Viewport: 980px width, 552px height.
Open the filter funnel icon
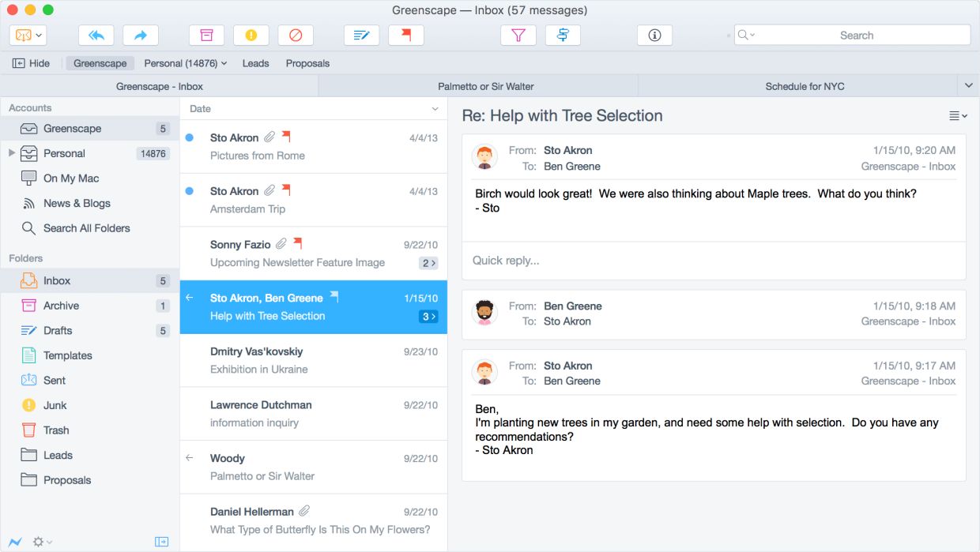[x=518, y=36]
